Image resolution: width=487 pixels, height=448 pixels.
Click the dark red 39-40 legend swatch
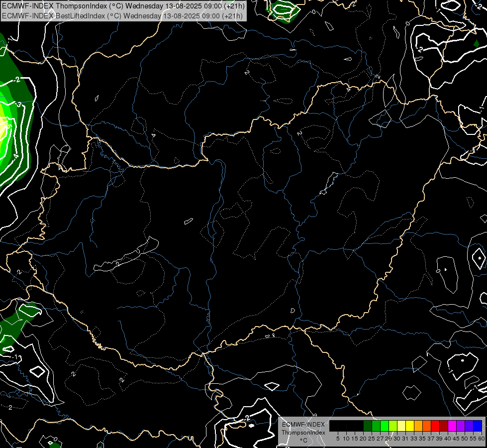(x=444, y=426)
